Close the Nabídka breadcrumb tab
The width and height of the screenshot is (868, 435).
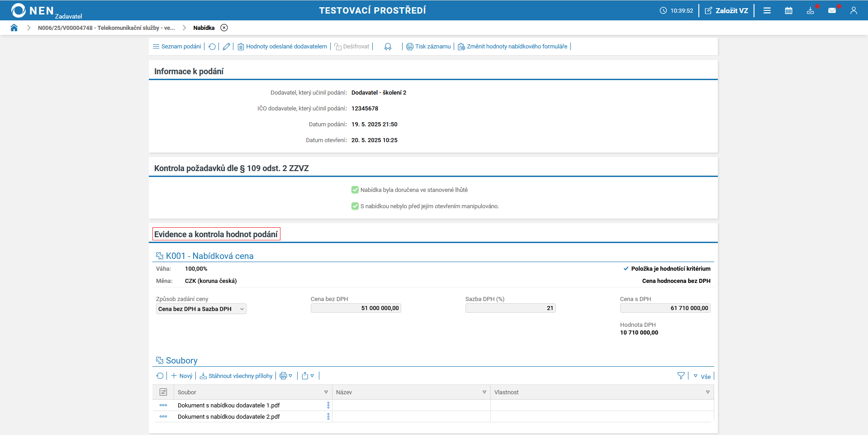click(x=224, y=28)
